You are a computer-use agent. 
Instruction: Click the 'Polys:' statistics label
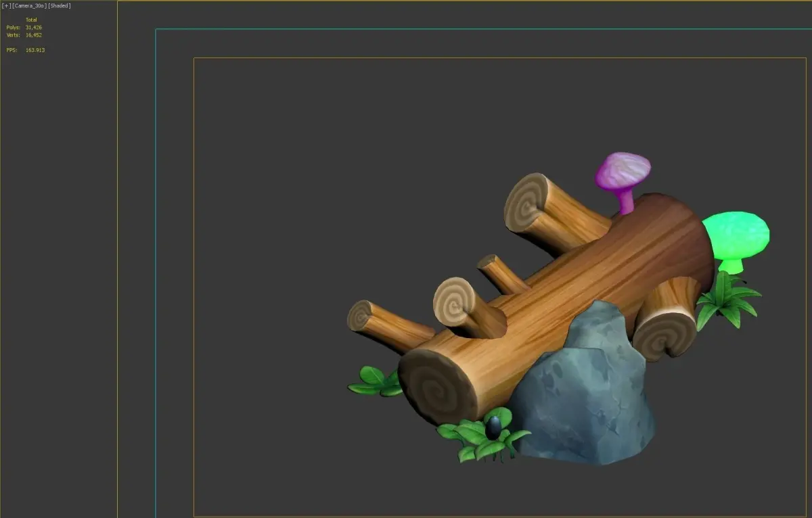14,27
